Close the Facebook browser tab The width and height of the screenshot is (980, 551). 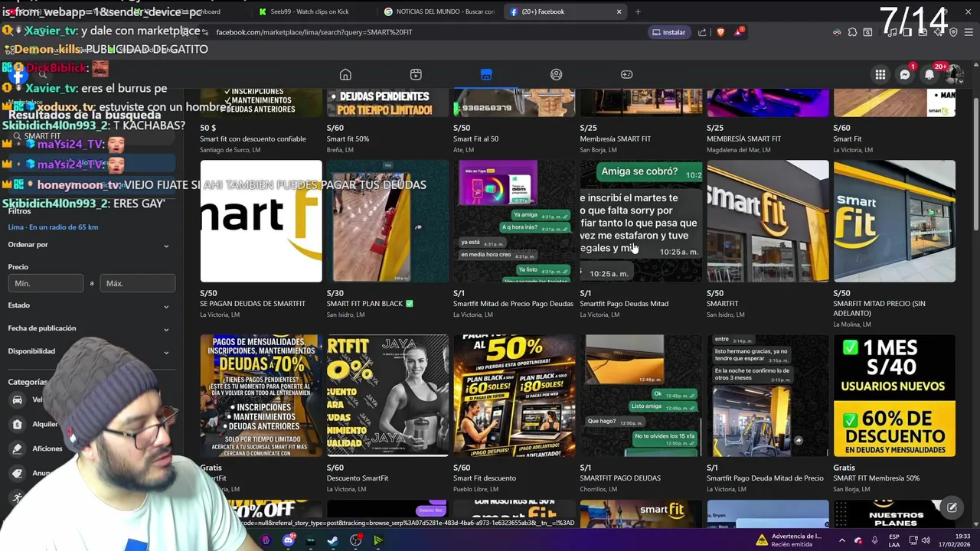pyautogui.click(x=619, y=11)
